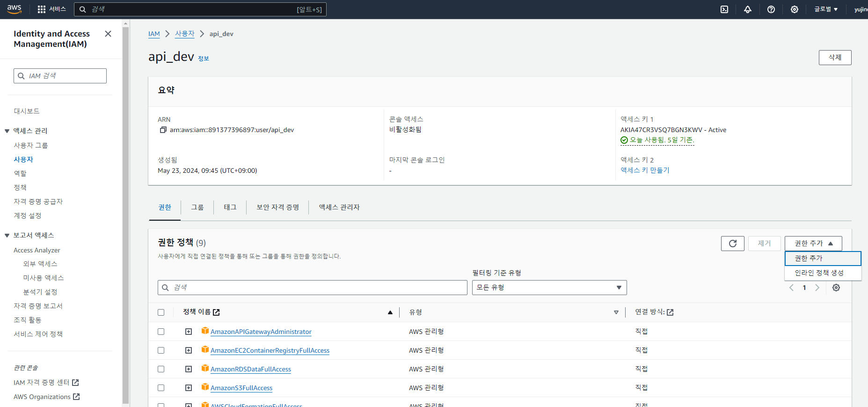Viewport: 868px width, 407px height.
Task: Click the AmazonAPIGatewayAdministrator policy box icon
Action: pyautogui.click(x=205, y=331)
